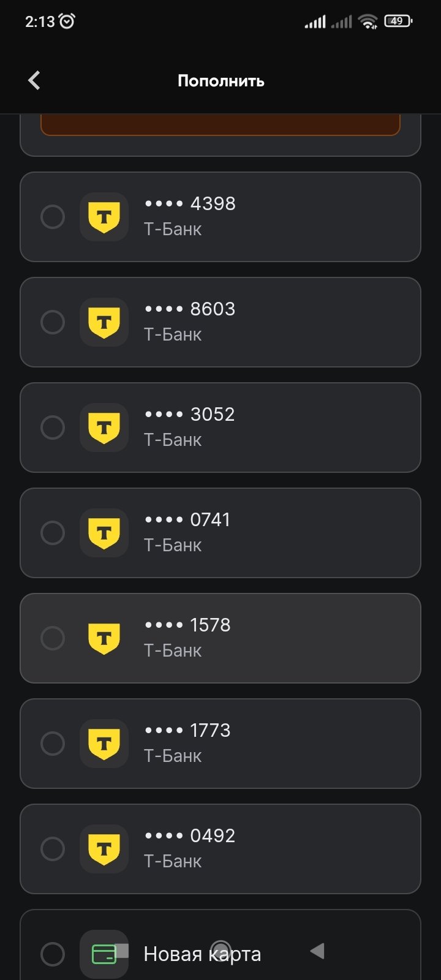The width and height of the screenshot is (441, 980).
Task: Select radio button for card 8603
Action: tap(53, 322)
